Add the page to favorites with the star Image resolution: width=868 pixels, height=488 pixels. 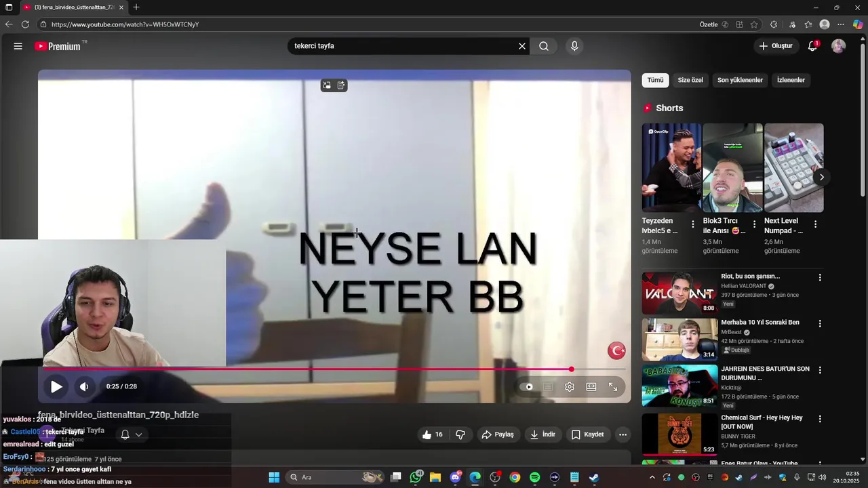pos(754,24)
